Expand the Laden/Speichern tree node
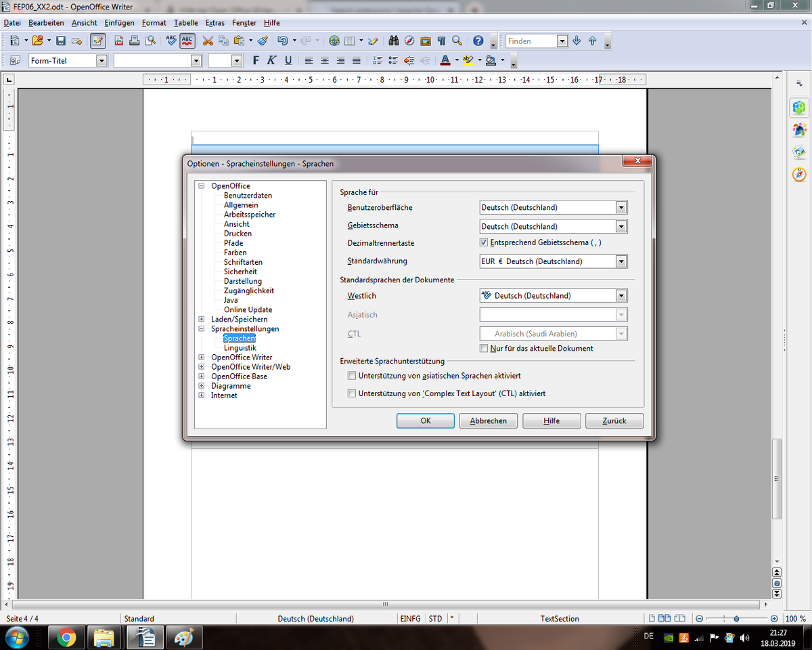 (202, 319)
